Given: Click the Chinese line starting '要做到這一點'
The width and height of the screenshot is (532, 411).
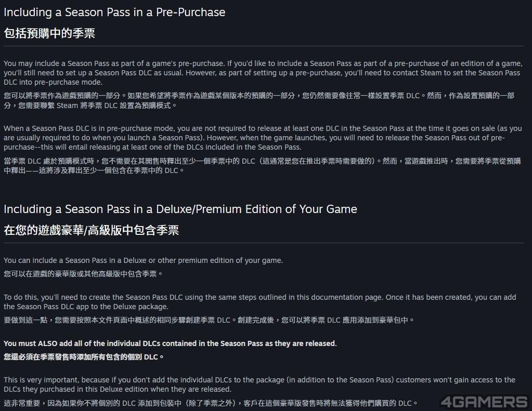Looking at the screenshot, I should 209,320.
